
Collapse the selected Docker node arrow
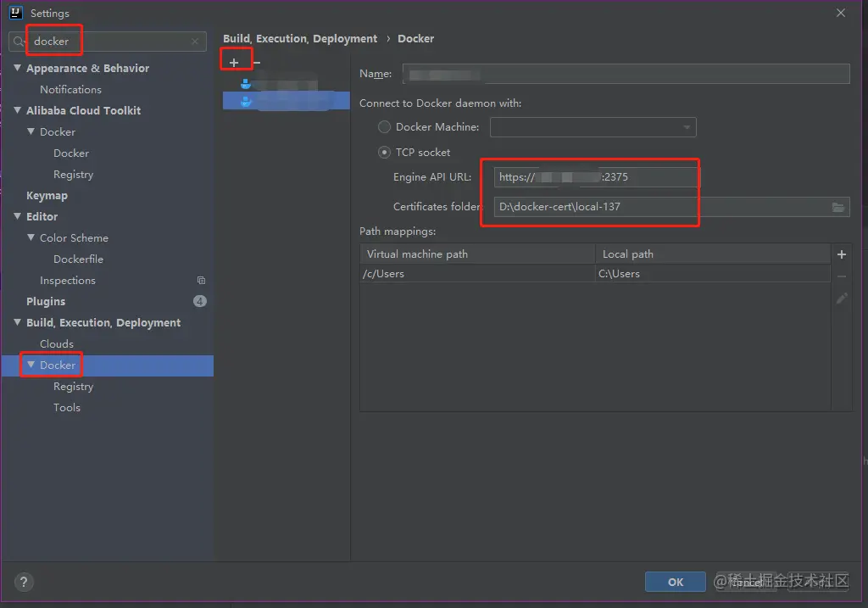click(x=31, y=365)
